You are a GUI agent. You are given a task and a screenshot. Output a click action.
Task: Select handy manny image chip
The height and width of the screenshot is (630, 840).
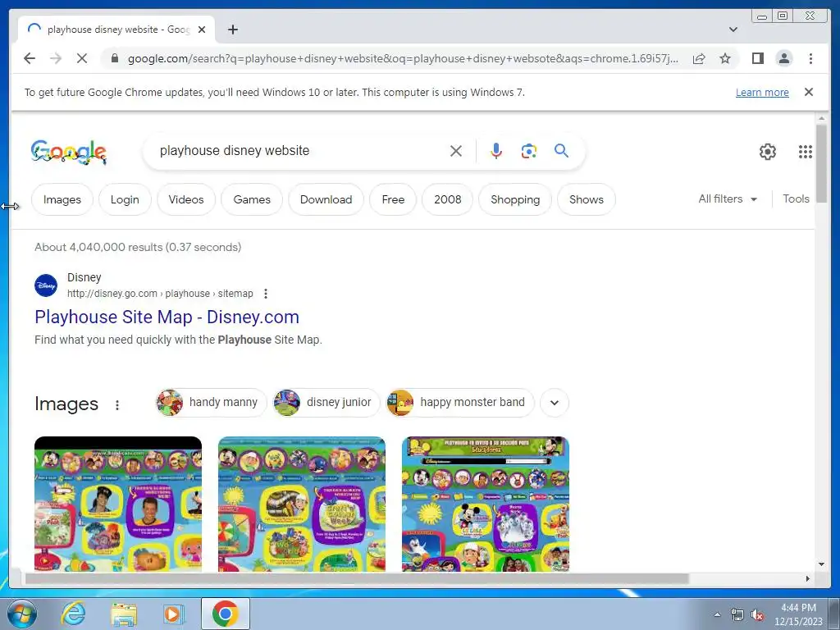pyautogui.click(x=211, y=402)
